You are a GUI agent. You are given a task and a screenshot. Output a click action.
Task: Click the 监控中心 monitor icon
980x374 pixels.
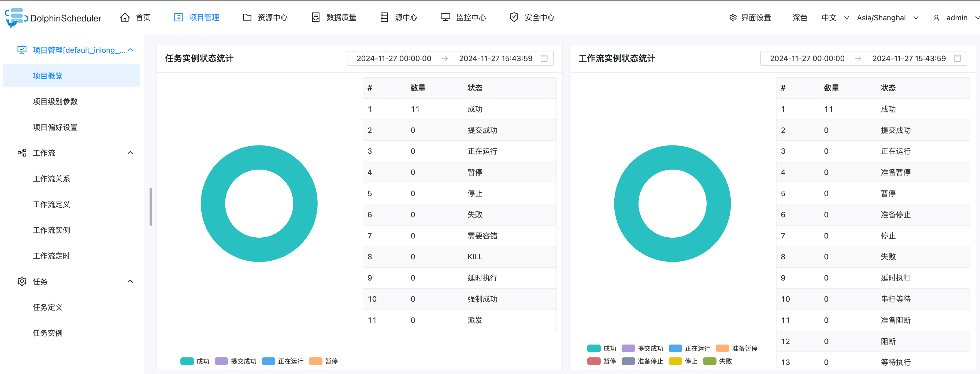tap(445, 17)
